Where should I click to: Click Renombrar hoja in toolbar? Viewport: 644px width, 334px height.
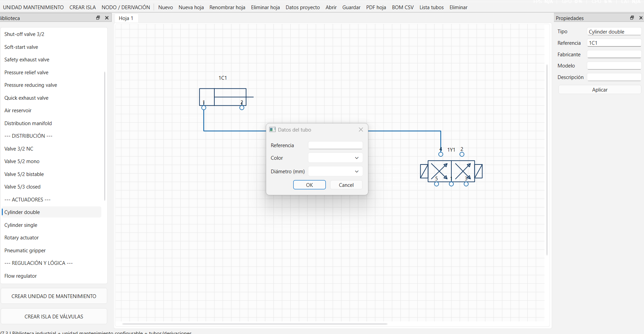227,7
